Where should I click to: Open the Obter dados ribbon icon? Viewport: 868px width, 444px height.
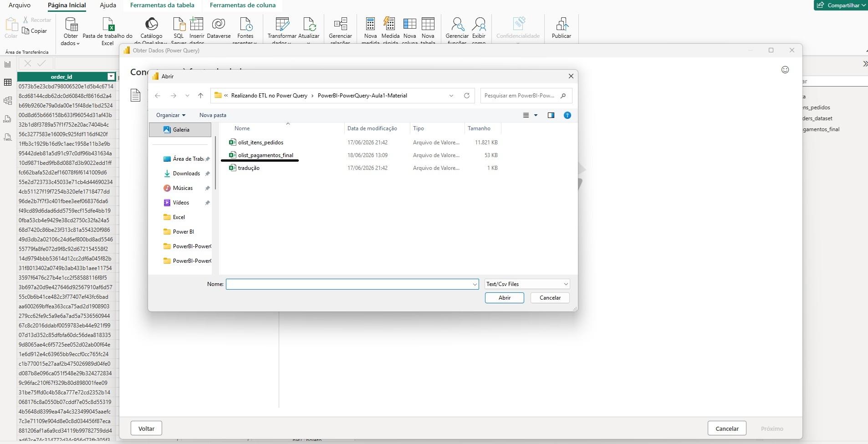coord(71,24)
